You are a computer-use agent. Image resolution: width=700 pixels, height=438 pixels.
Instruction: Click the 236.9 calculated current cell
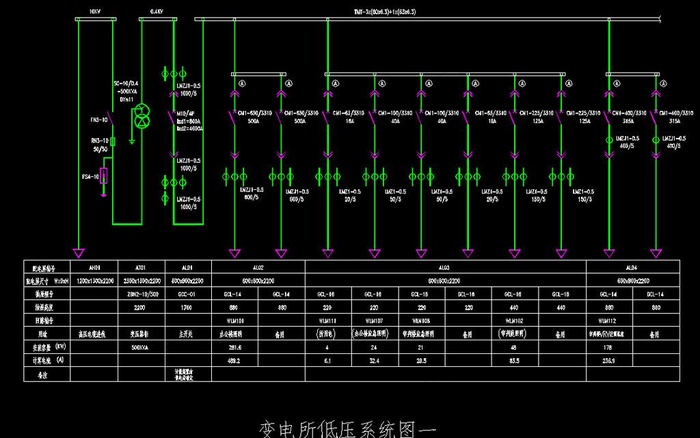coord(609,360)
